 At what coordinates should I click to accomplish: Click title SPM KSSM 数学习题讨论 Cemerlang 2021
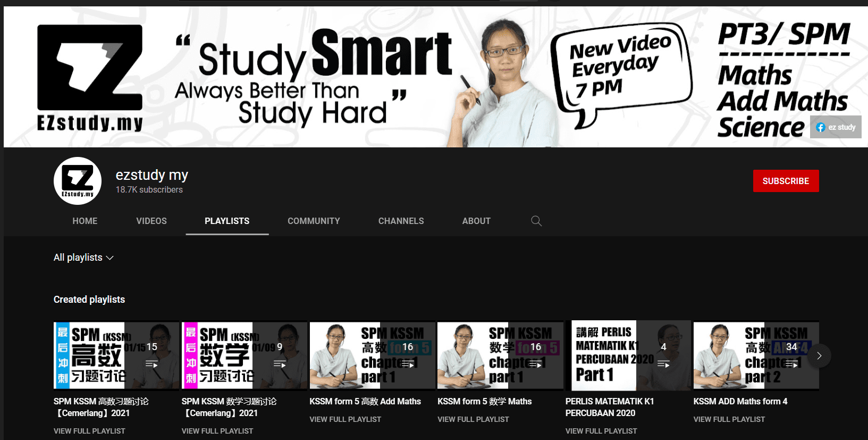click(229, 407)
